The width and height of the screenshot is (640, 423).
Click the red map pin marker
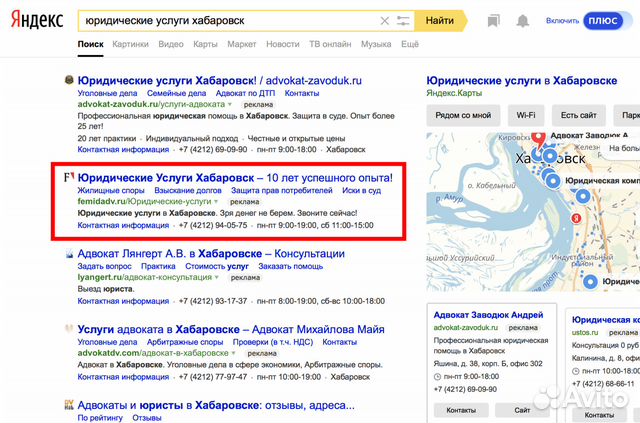point(538,140)
